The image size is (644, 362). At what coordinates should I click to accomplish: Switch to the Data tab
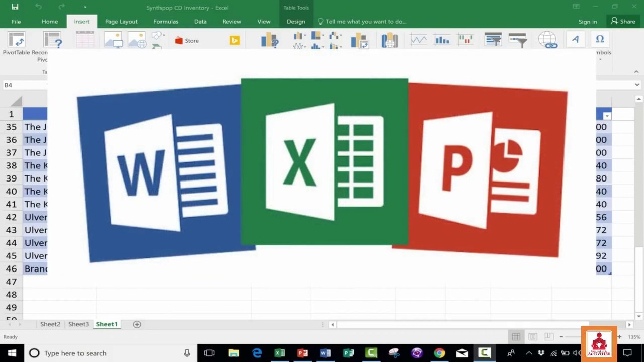[x=200, y=22]
